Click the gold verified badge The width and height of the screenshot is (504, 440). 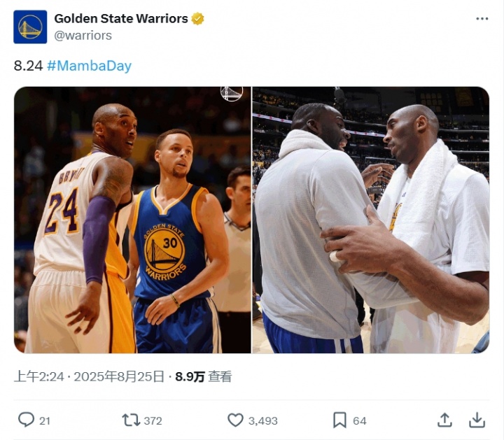click(198, 19)
